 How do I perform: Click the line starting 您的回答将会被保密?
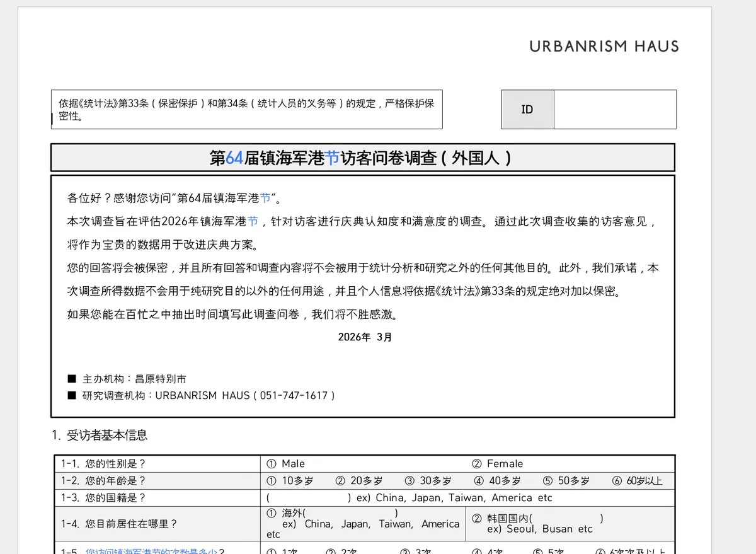363,268
